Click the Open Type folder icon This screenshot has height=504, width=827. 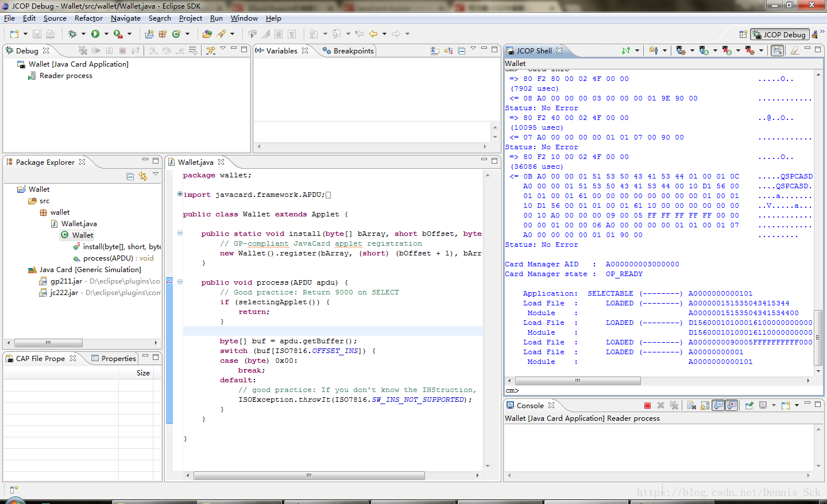[207, 34]
